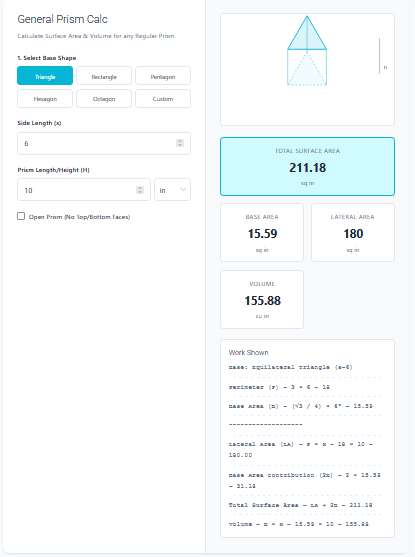
Task: Choose the Custom base shape option
Action: point(163,98)
